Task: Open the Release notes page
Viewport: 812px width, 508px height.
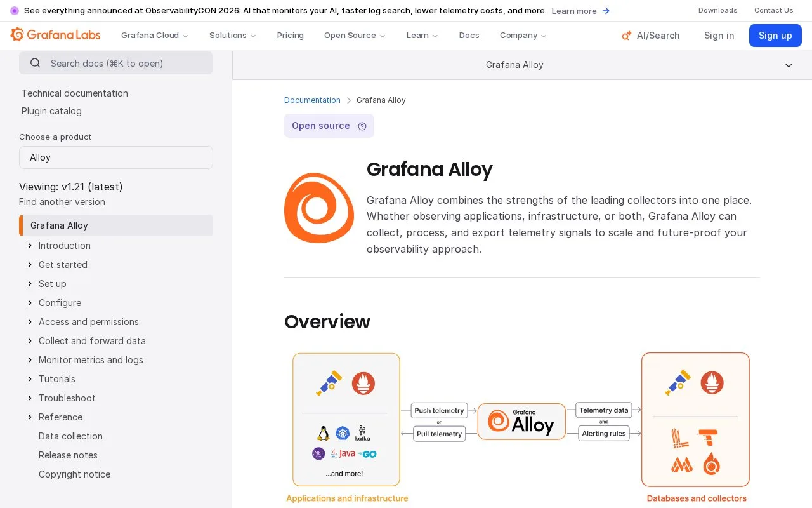Action: tap(68, 455)
